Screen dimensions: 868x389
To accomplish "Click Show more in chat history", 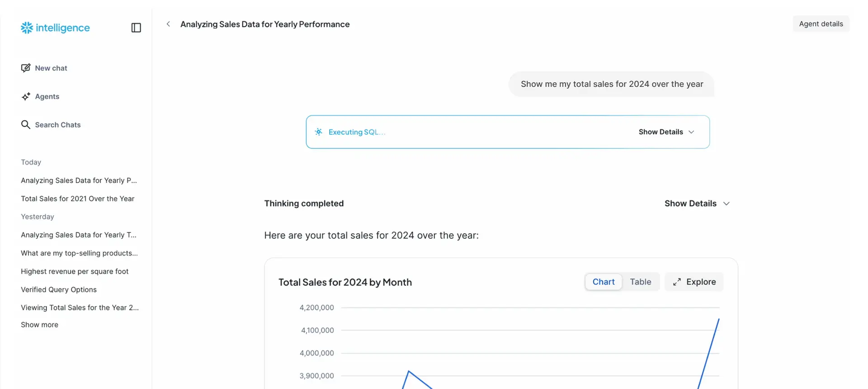I will pyautogui.click(x=39, y=324).
